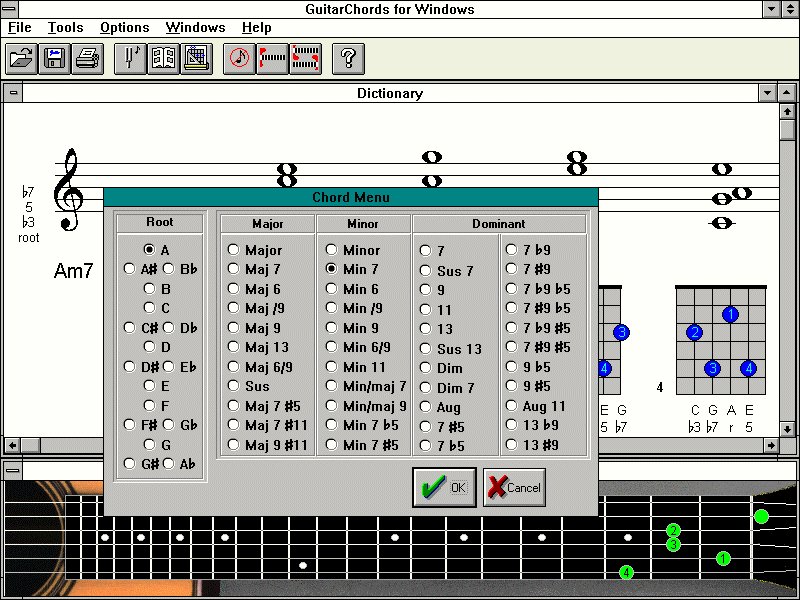The width and height of the screenshot is (800, 600).
Task: Select the Aug chord option
Action: click(440, 407)
